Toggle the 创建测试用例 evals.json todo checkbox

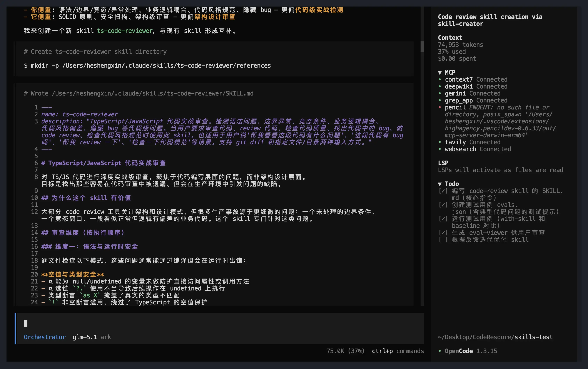(x=443, y=205)
